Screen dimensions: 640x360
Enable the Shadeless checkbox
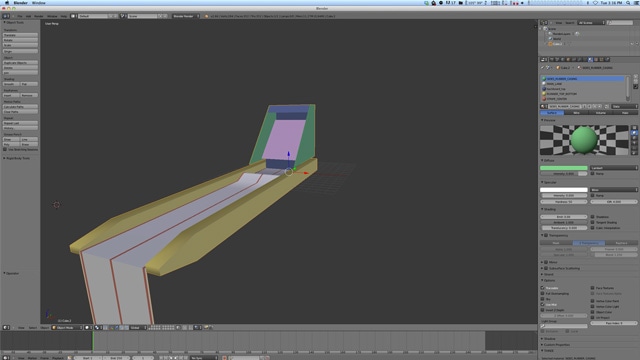(x=593, y=217)
